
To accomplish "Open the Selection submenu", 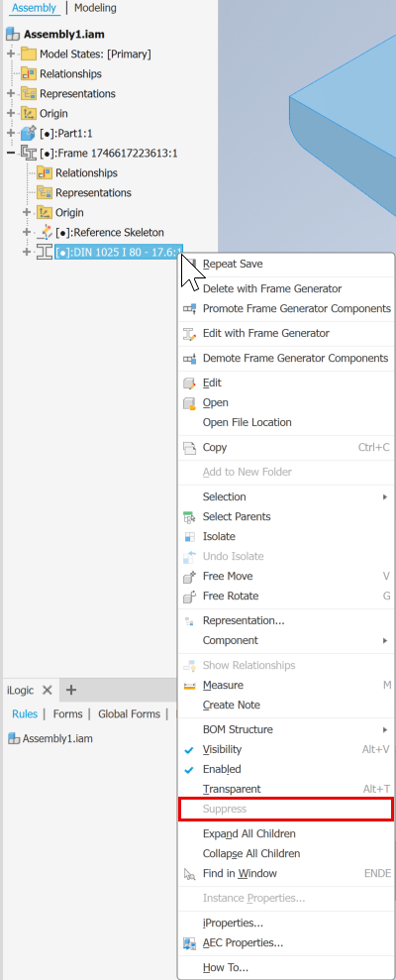I will point(286,496).
